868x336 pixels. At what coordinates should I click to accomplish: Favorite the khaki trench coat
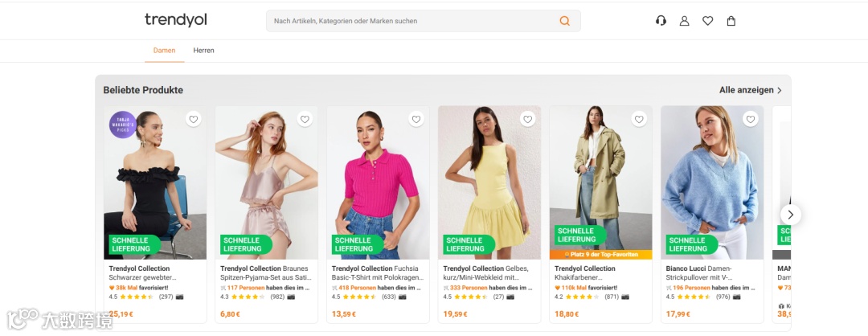pyautogui.click(x=639, y=119)
